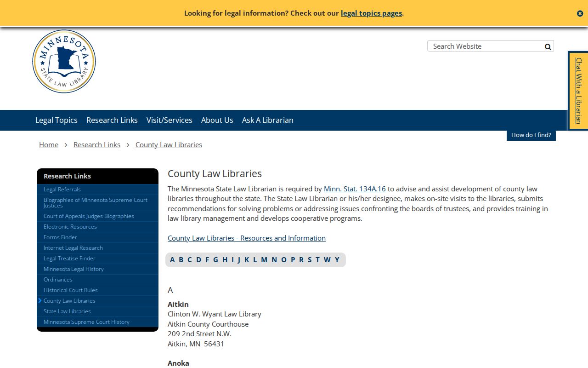Click the search magnifier icon

(x=548, y=46)
